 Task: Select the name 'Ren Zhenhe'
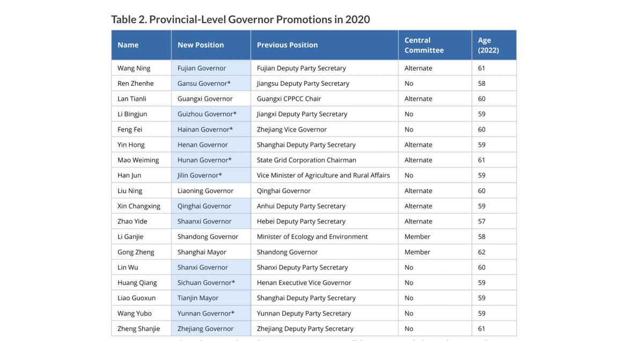click(x=136, y=83)
